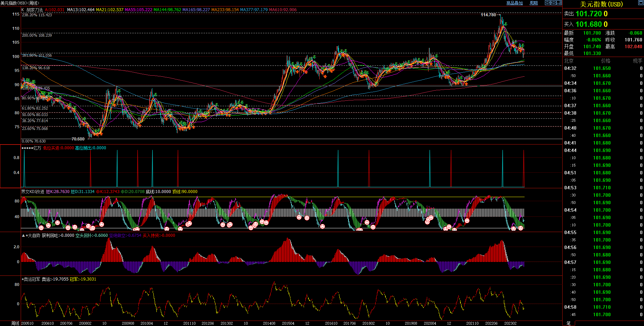
Task: Click the magenta MA55 legend value
Action: coord(138,10)
